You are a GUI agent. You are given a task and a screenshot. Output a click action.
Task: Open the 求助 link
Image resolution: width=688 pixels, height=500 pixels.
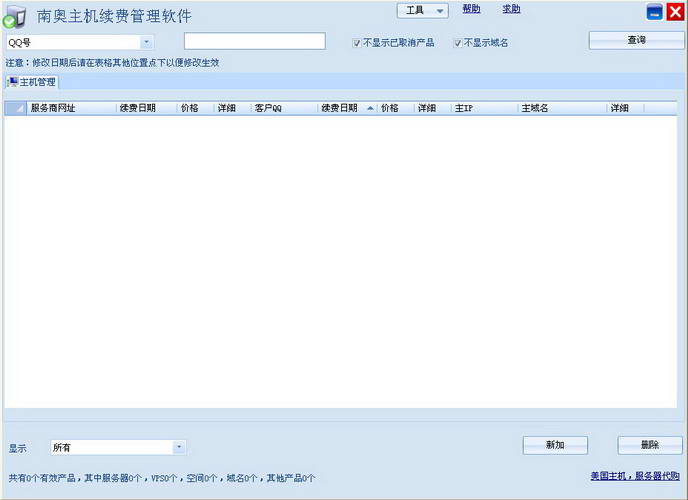(x=511, y=9)
